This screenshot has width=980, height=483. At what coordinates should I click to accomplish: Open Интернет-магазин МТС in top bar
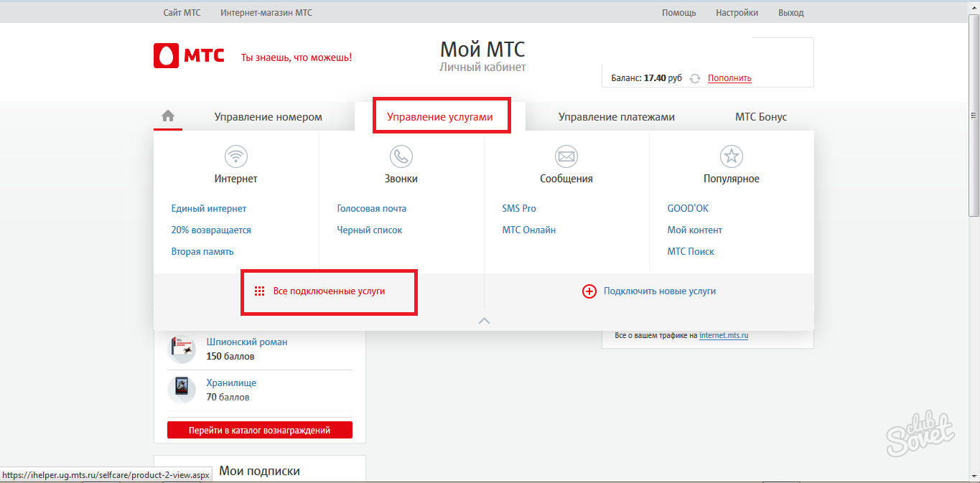266,13
